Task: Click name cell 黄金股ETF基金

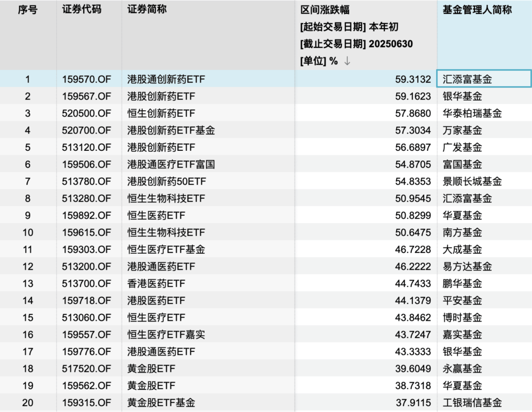Action: [x=162, y=403]
